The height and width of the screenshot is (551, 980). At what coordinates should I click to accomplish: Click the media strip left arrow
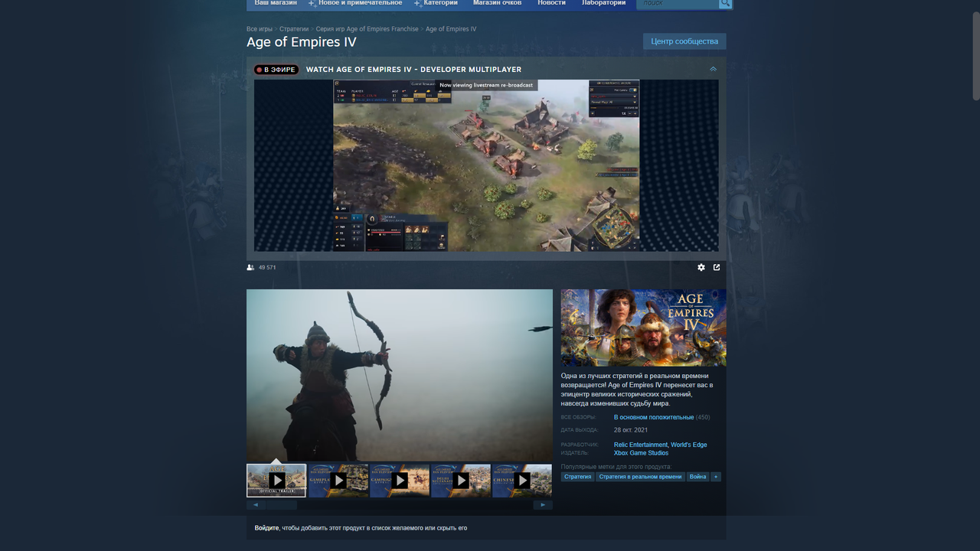(x=256, y=505)
